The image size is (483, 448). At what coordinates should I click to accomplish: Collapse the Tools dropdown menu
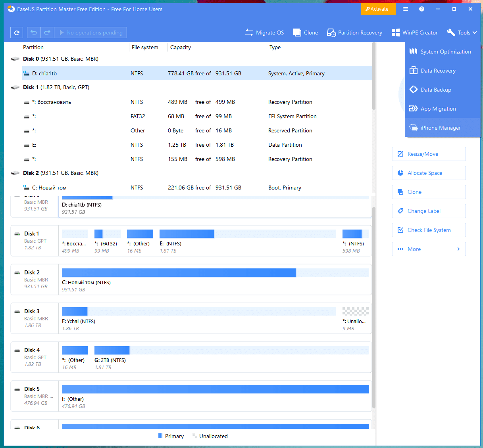[462, 33]
